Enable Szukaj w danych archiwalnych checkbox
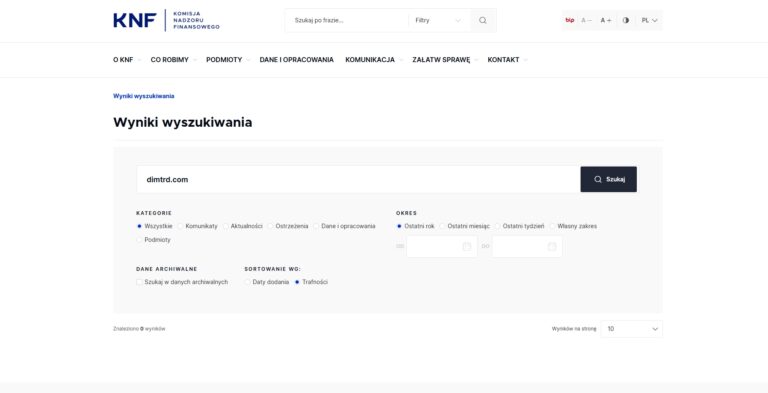This screenshot has height=393, width=768. pyautogui.click(x=139, y=282)
